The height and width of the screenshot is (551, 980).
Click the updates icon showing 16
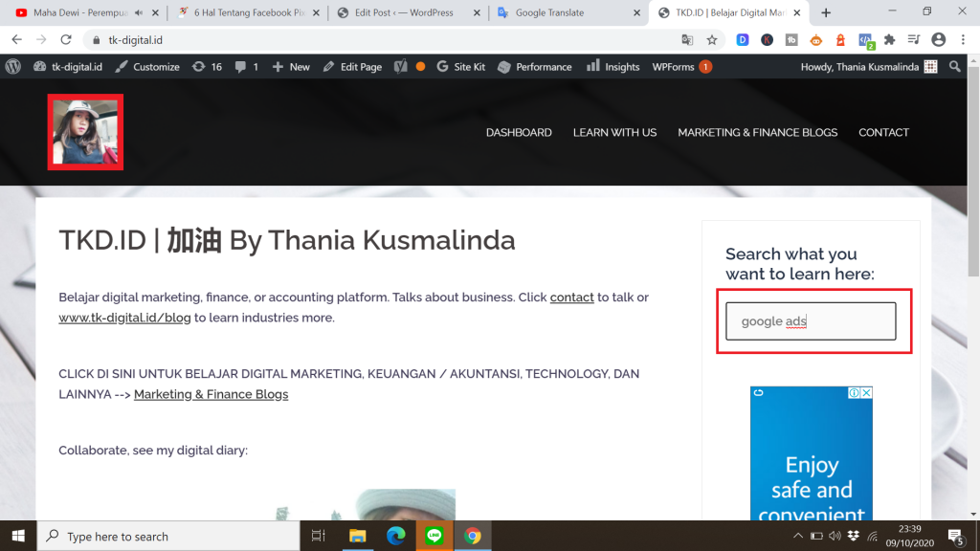click(207, 67)
